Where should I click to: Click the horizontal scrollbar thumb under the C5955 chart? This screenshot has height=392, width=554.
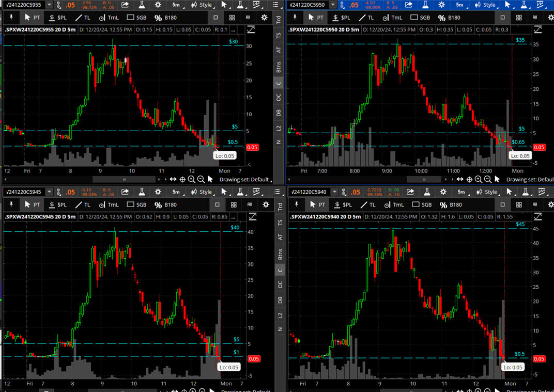point(124,179)
